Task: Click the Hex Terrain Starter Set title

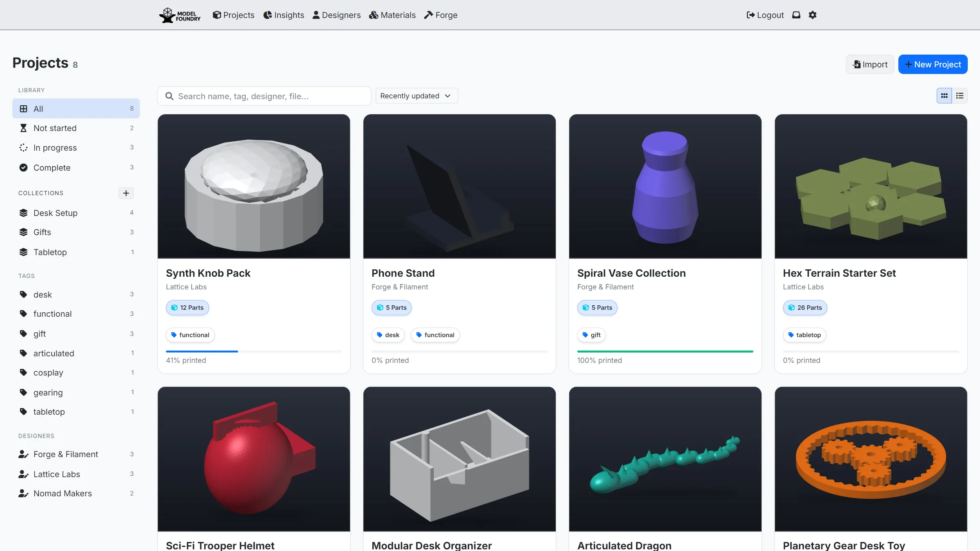Action: pyautogui.click(x=839, y=273)
